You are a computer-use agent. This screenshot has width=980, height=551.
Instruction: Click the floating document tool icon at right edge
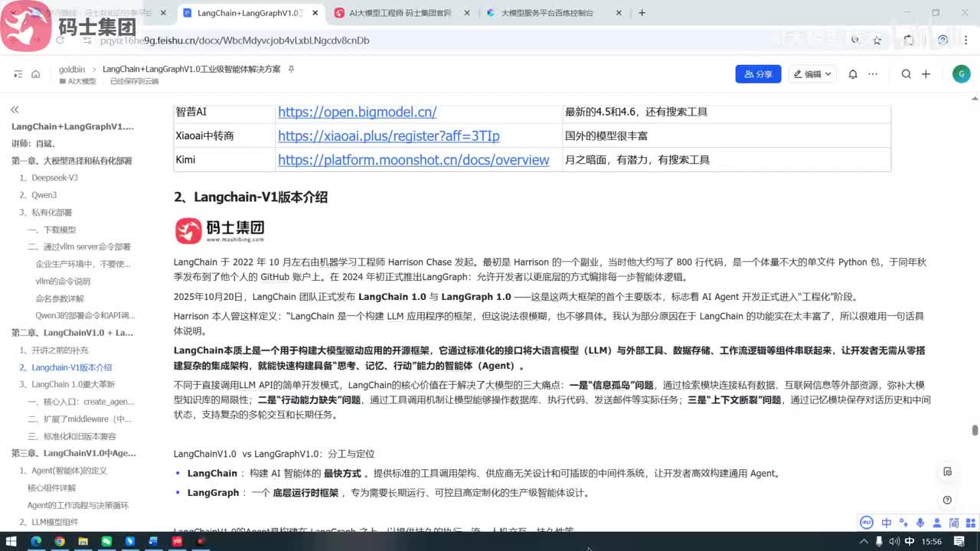tap(947, 471)
